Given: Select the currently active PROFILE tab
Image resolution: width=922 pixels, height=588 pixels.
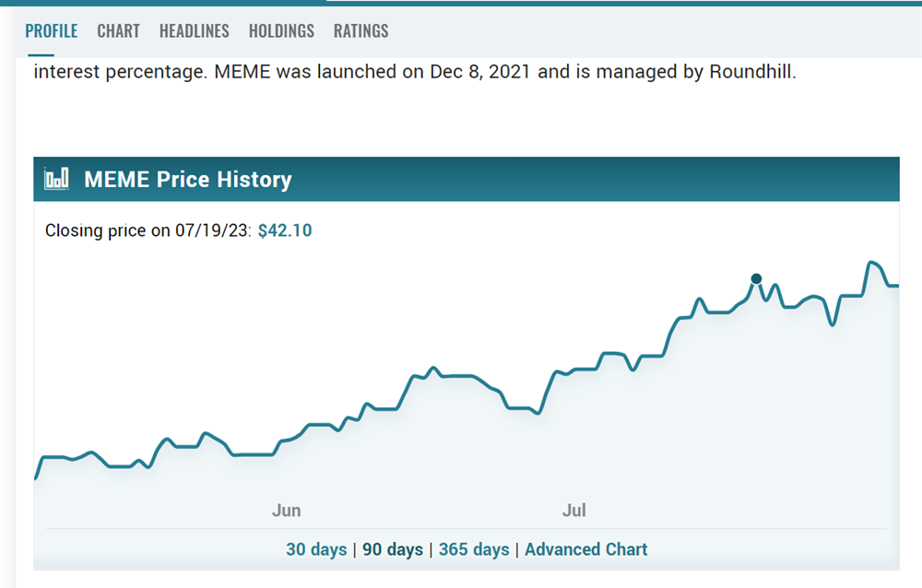Looking at the screenshot, I should click(x=52, y=30).
